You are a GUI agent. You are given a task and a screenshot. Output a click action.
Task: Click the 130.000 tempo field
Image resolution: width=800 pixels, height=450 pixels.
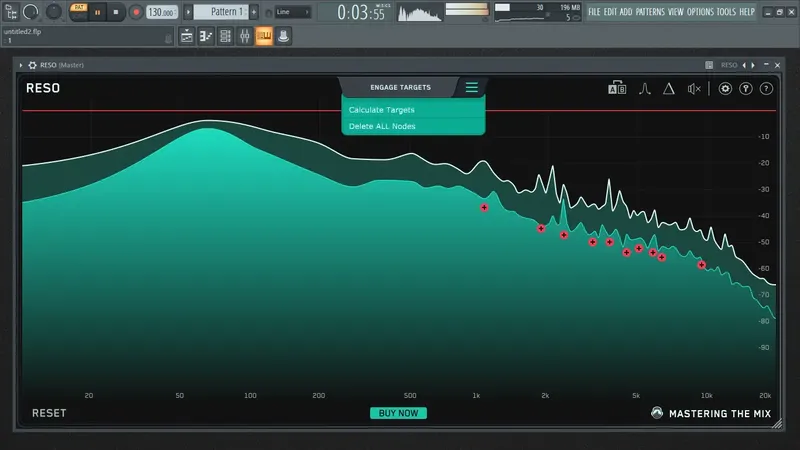pos(162,12)
